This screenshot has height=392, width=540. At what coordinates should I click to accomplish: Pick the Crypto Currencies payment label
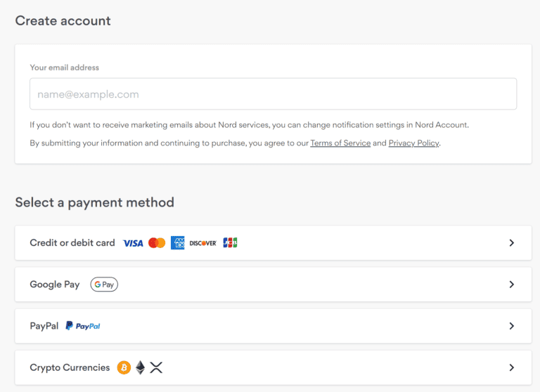[x=70, y=367]
